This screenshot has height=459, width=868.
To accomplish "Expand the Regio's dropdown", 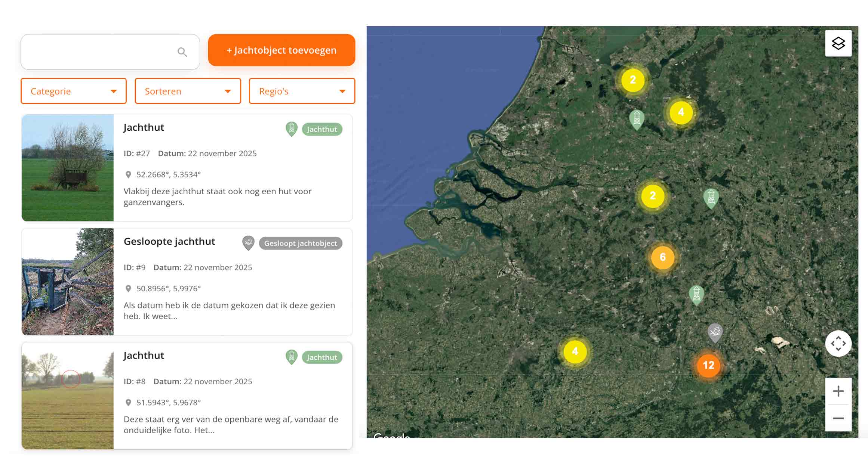I will pyautogui.click(x=302, y=91).
